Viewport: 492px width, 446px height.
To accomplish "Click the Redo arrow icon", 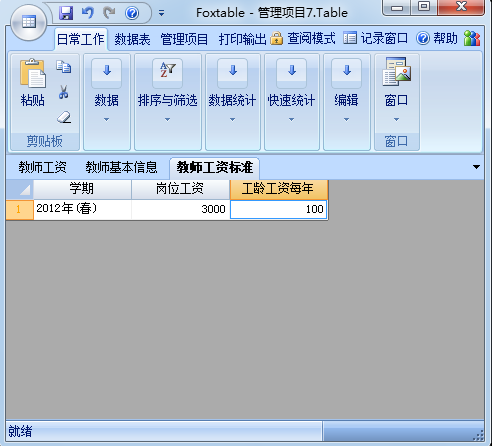I will 109,13.
